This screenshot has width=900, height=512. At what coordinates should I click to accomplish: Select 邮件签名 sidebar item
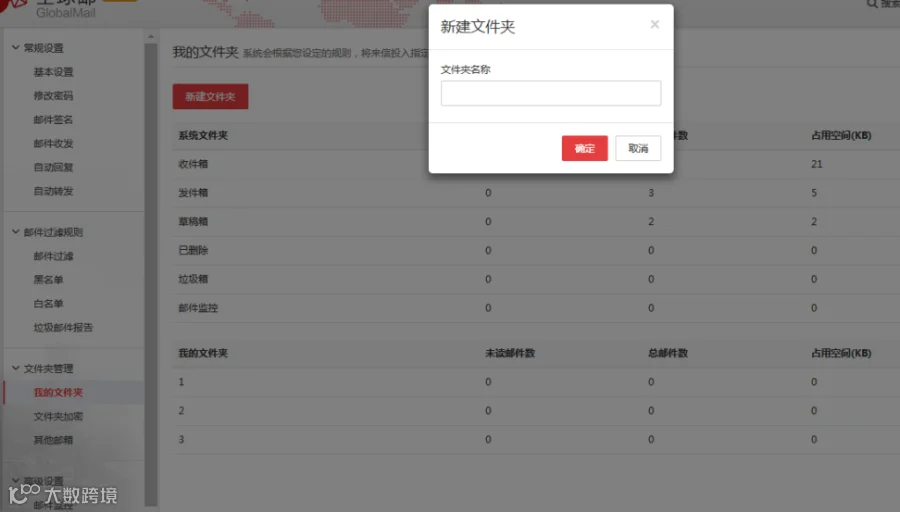[x=53, y=119]
